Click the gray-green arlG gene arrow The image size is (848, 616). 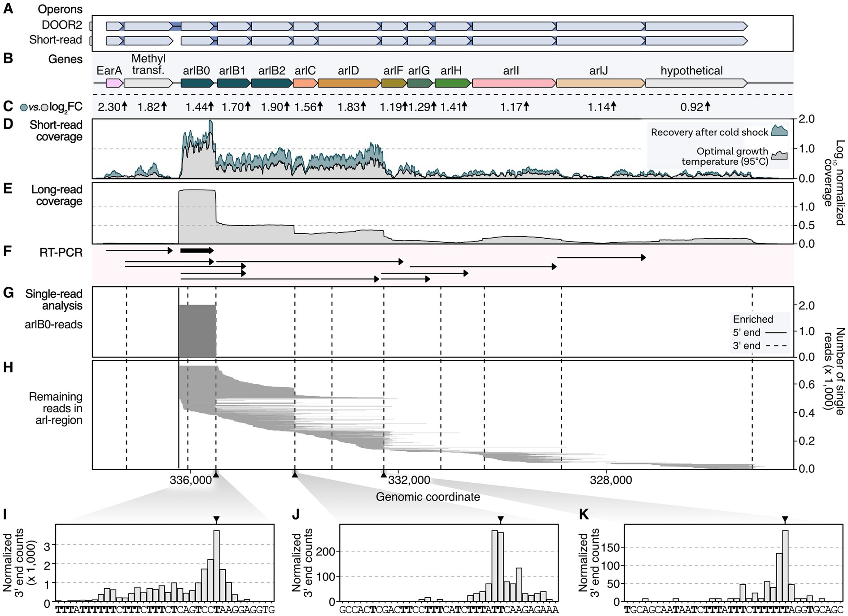point(420,83)
